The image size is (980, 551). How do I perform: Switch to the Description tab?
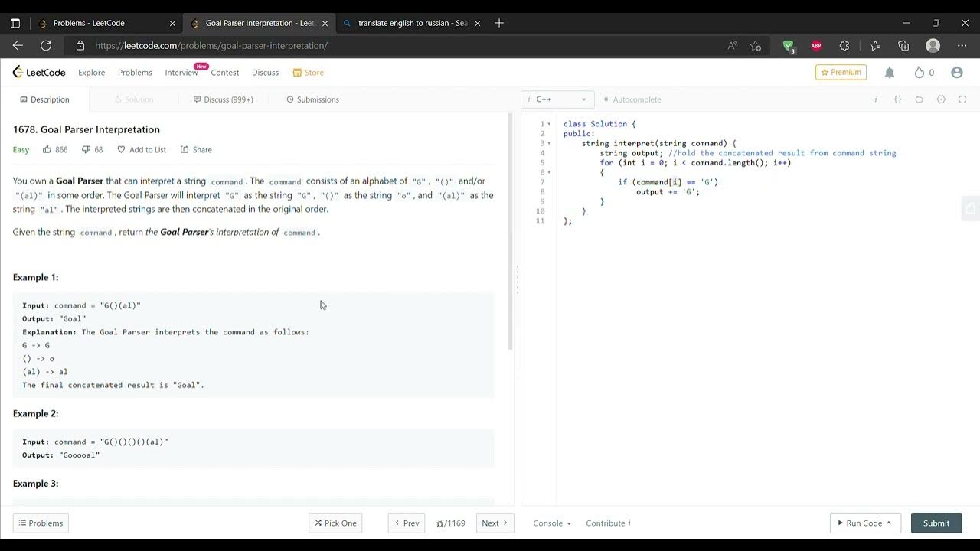point(44,99)
